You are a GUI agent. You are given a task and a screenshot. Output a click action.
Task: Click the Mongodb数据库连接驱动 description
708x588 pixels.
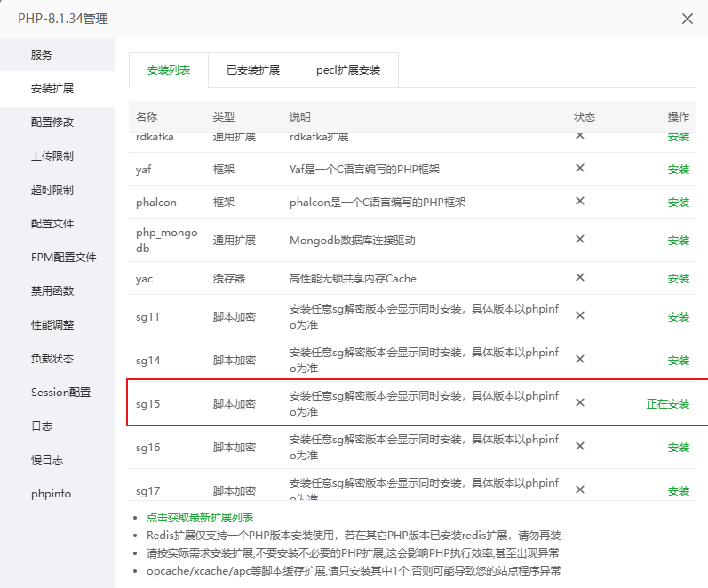[x=352, y=240]
